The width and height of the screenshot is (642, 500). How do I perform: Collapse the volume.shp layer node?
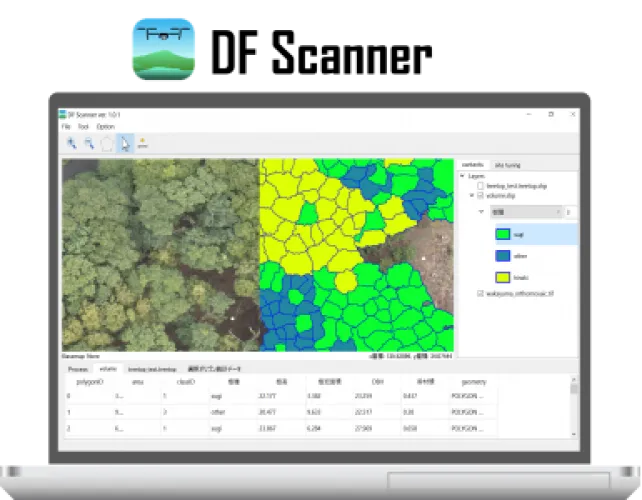[472, 196]
